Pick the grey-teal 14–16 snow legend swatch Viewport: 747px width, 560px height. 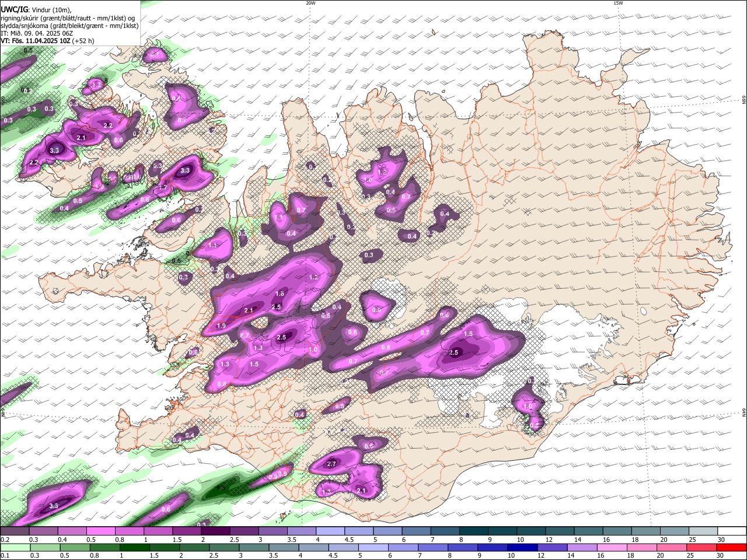pos(589,531)
